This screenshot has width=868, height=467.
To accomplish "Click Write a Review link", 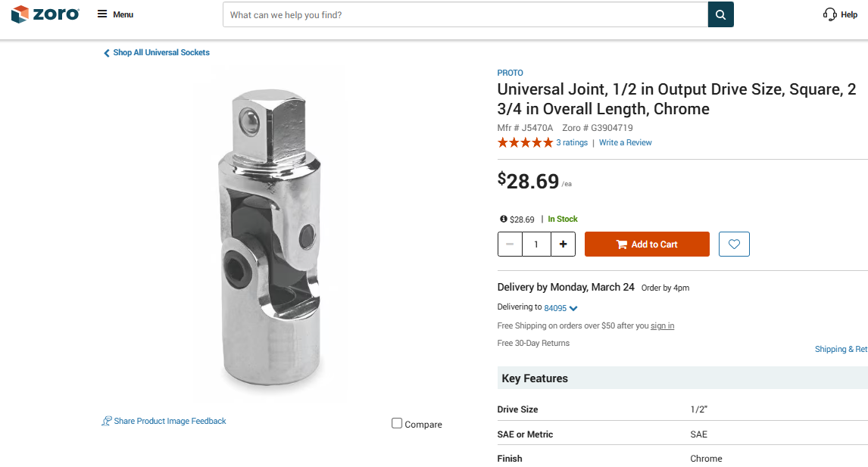I will [625, 143].
